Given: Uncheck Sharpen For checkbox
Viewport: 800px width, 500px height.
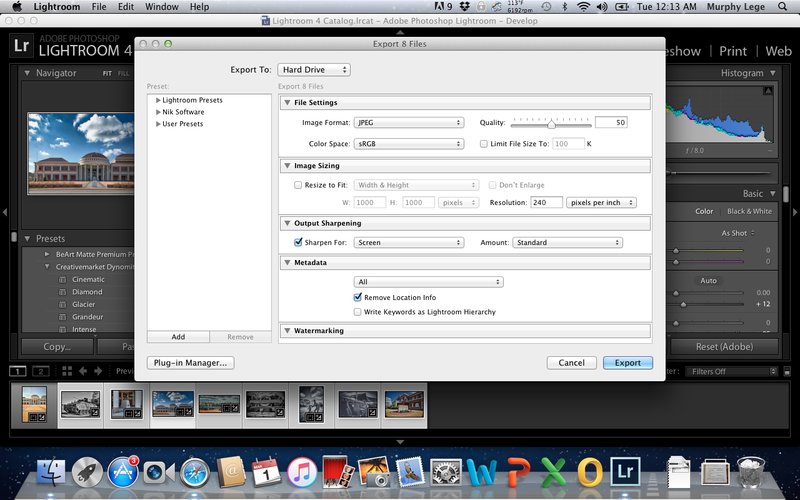Looking at the screenshot, I should coord(298,242).
